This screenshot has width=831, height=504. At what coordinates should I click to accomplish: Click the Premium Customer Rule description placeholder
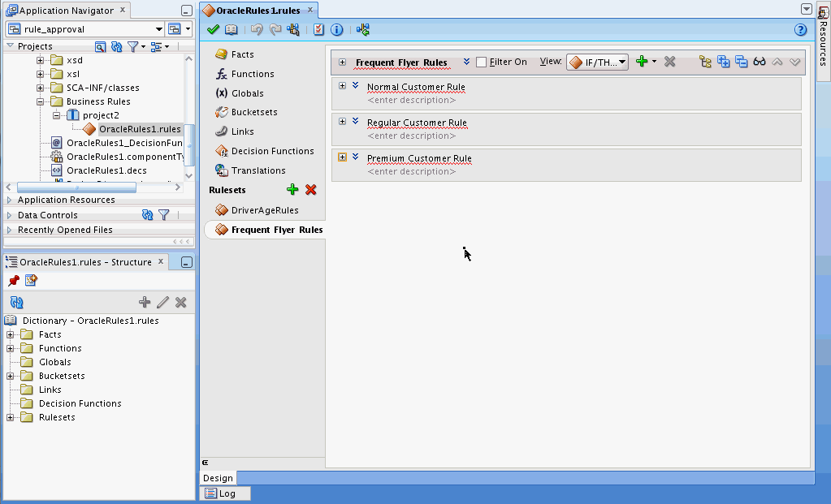pyautogui.click(x=412, y=171)
